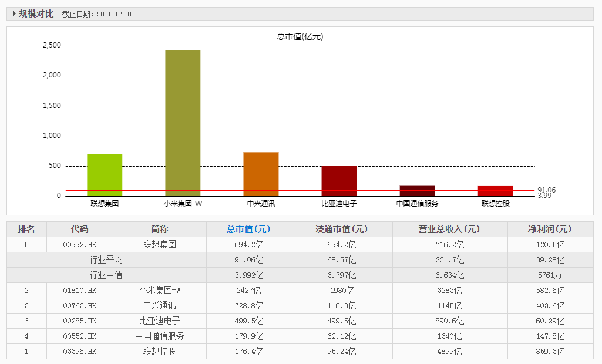Click 比亚迪电子 net profit value 60.29亿
Screen dimensions: 602x364
[x=550, y=321]
